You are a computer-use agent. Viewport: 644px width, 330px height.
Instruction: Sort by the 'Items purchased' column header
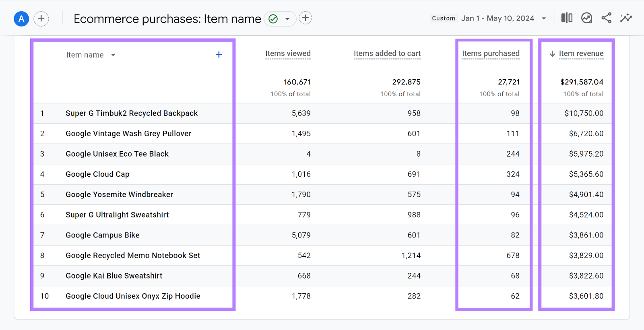coord(491,54)
